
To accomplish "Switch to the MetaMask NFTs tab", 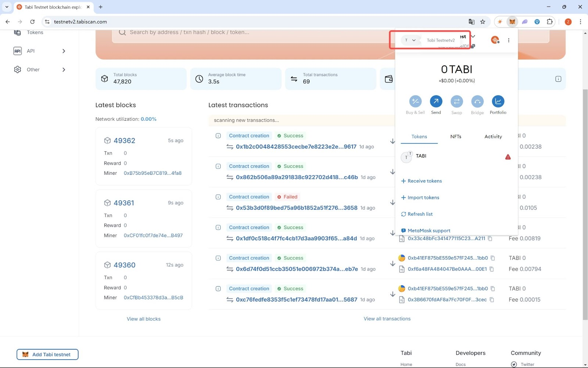I will (456, 137).
